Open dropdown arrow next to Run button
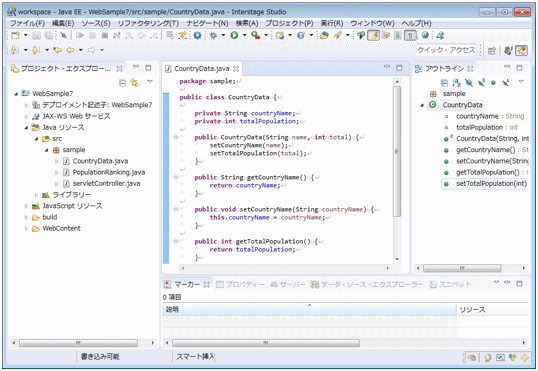Screen dimensions: 538x371 (244, 35)
